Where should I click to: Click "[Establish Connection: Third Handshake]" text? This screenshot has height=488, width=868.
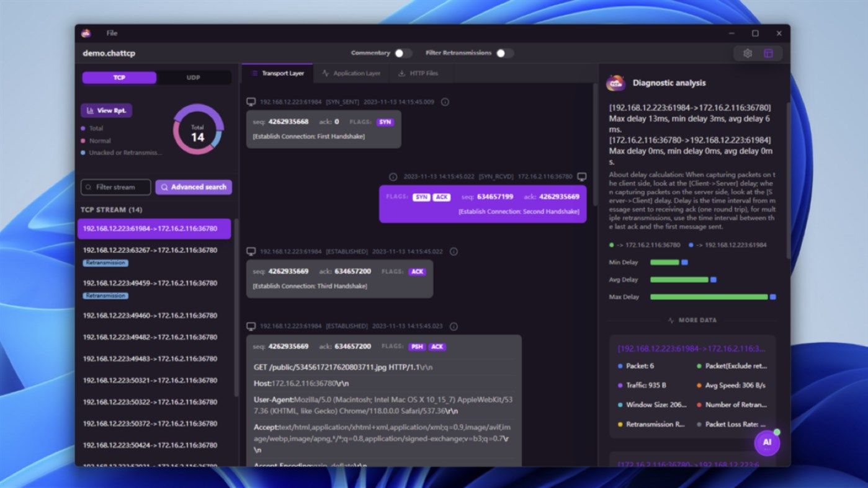pos(310,286)
